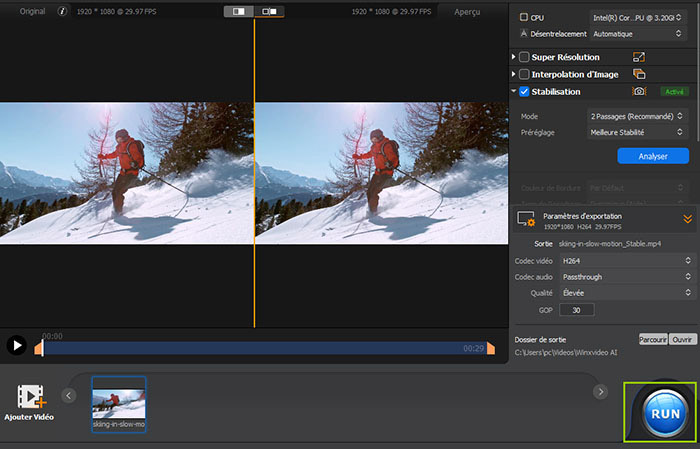Click the export settings monitor gear icon
This screenshot has width=700, height=449.
(526, 219)
